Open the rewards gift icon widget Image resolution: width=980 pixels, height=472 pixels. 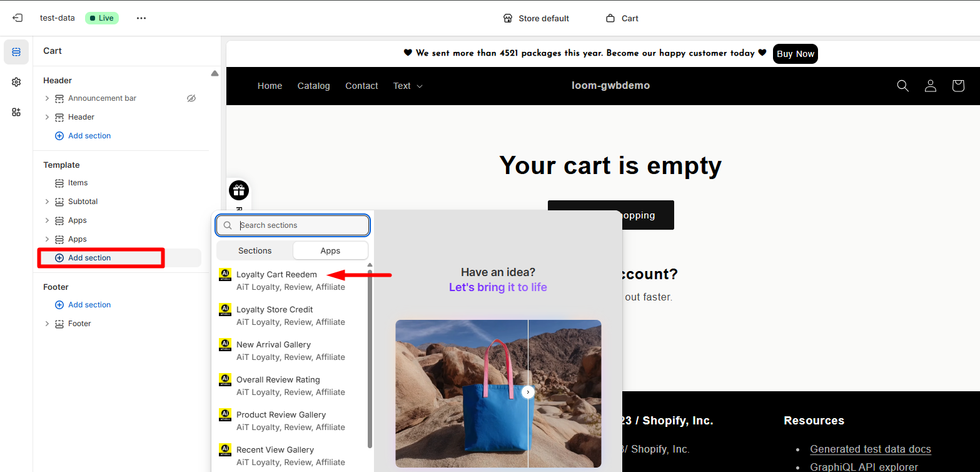point(239,190)
